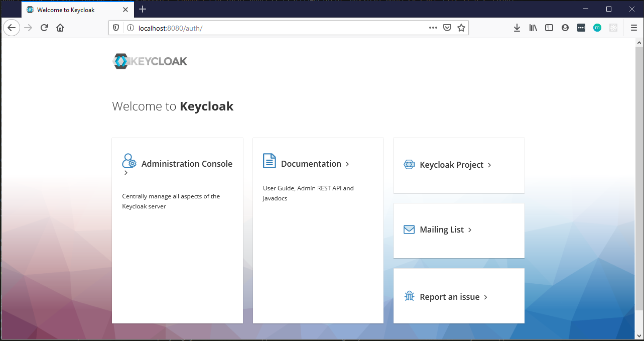This screenshot has height=341, width=644.
Task: Open the Firefox hamburger application menu
Action: 633,28
